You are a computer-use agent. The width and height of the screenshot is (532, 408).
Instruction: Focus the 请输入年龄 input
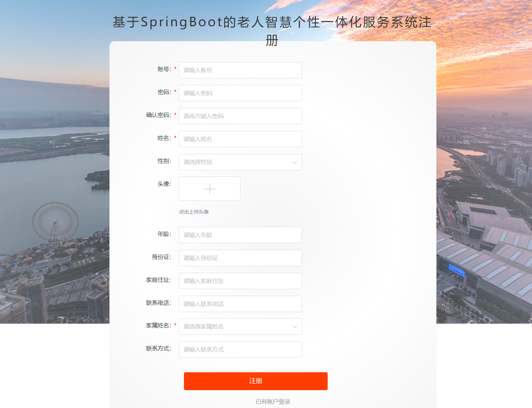coord(240,235)
